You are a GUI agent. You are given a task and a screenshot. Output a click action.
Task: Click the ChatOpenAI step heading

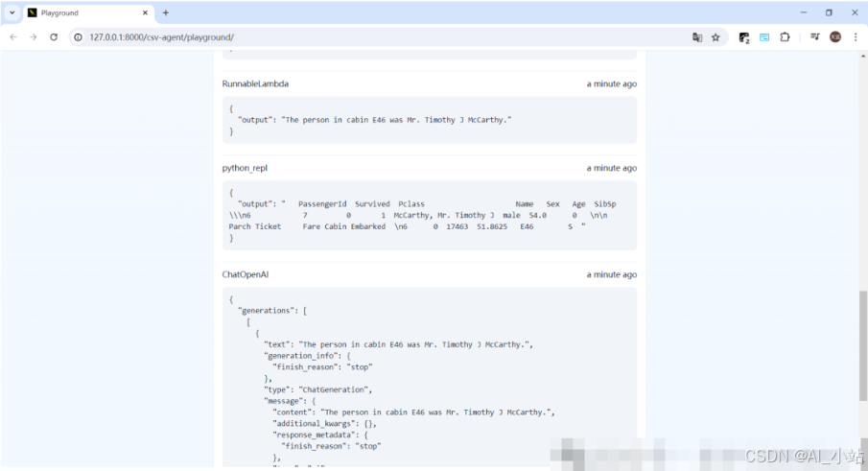click(x=246, y=274)
